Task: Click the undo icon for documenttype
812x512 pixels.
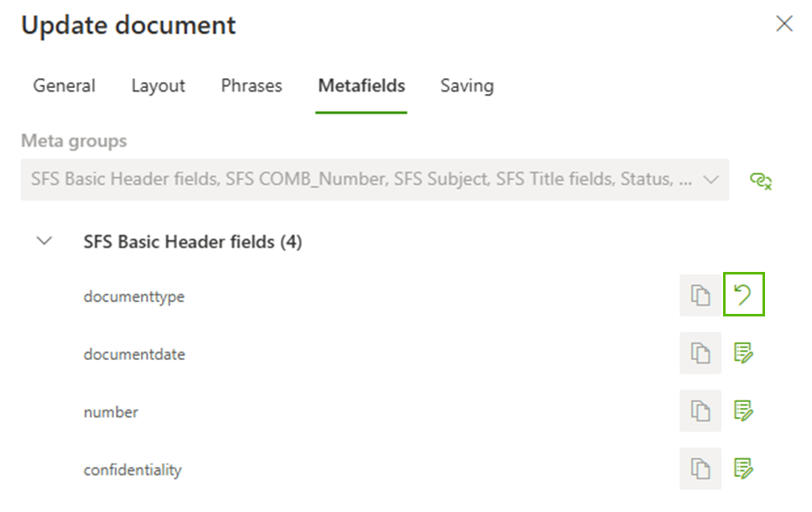Action: tap(743, 295)
